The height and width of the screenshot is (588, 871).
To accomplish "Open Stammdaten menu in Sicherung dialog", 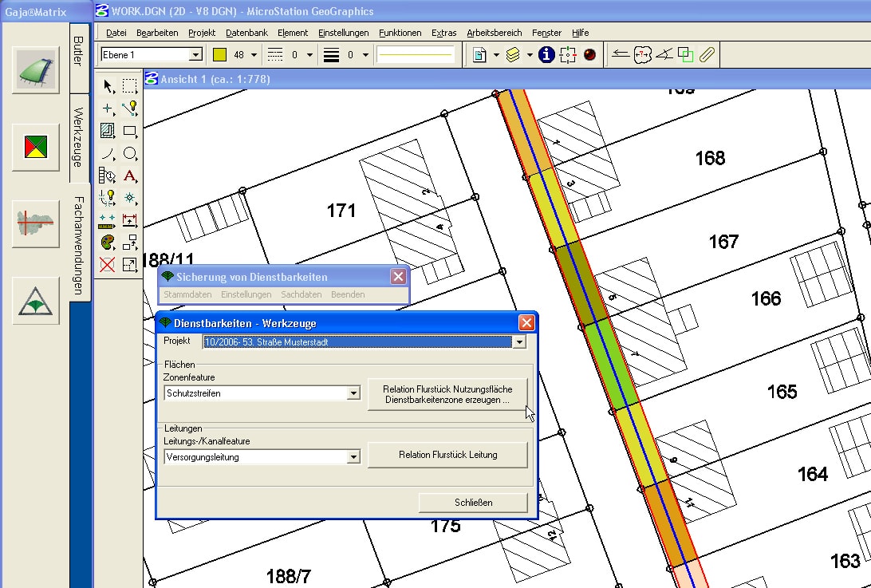I will click(x=187, y=294).
